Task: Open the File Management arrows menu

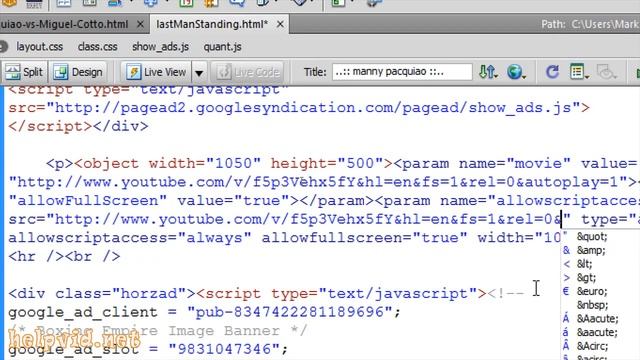Action: click(x=488, y=72)
